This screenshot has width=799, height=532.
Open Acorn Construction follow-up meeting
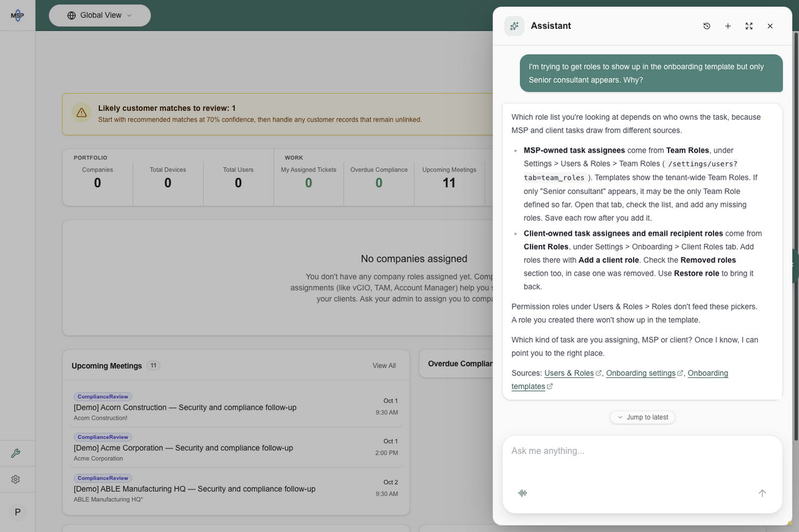236,407
